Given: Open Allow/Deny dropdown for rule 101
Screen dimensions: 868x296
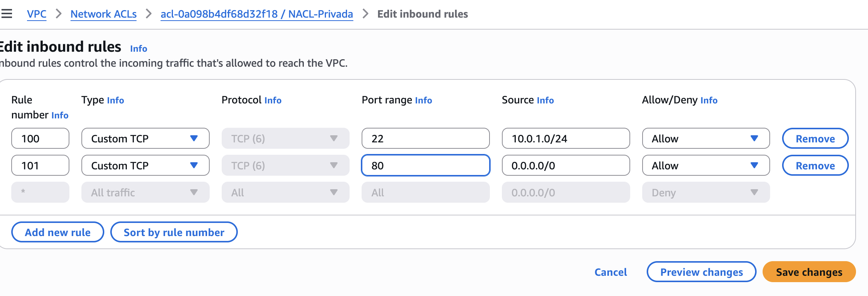Looking at the screenshot, I should 706,166.
